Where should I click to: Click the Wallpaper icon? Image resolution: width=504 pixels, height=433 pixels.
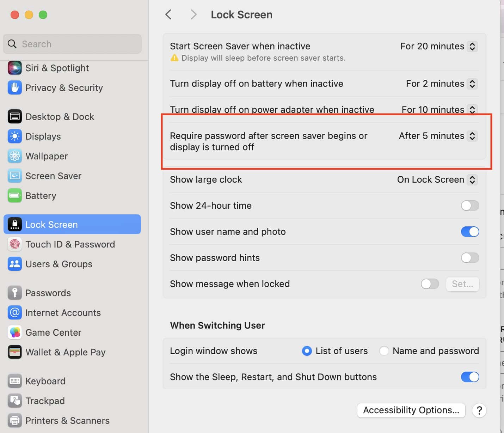tap(14, 156)
